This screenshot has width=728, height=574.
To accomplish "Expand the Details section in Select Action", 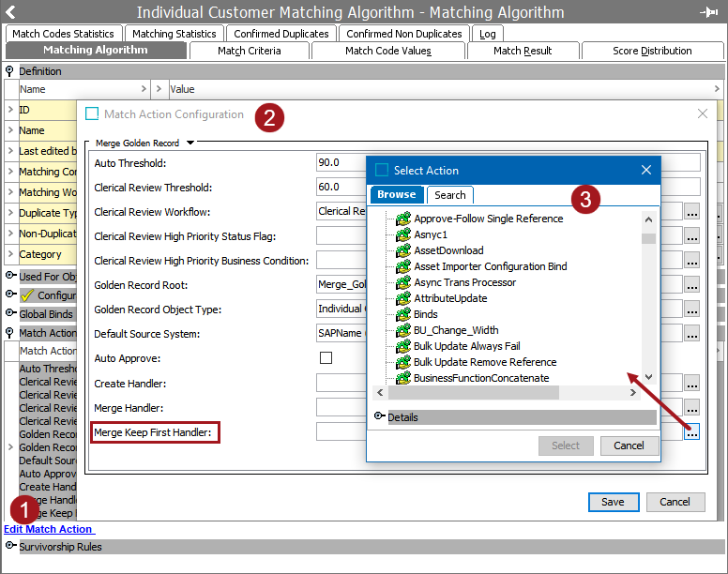I will [x=380, y=416].
